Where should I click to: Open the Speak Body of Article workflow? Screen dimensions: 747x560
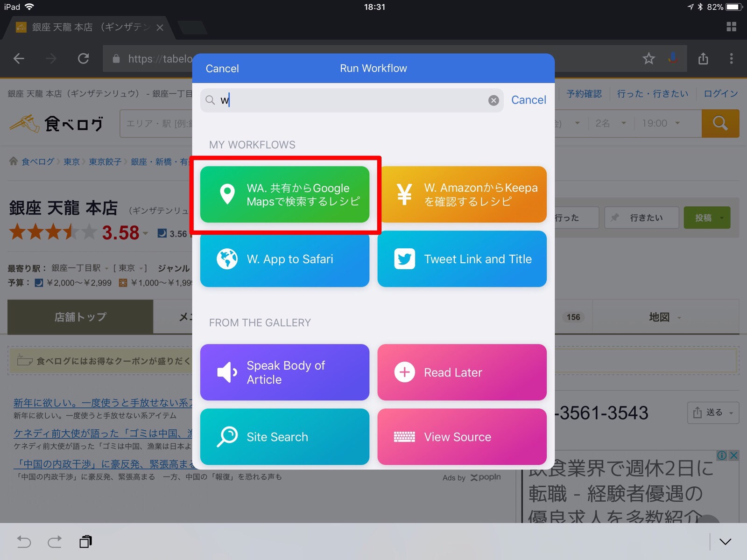coord(285,372)
